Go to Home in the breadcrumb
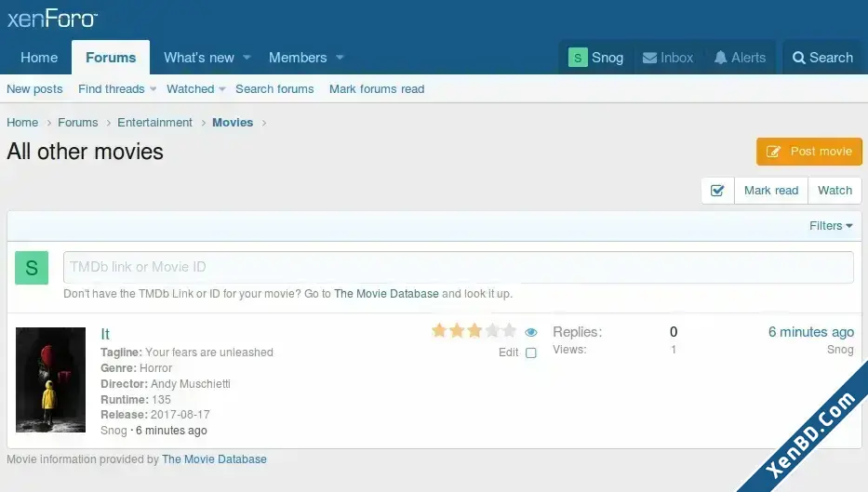Viewport: 868px width, 492px height. [22, 123]
